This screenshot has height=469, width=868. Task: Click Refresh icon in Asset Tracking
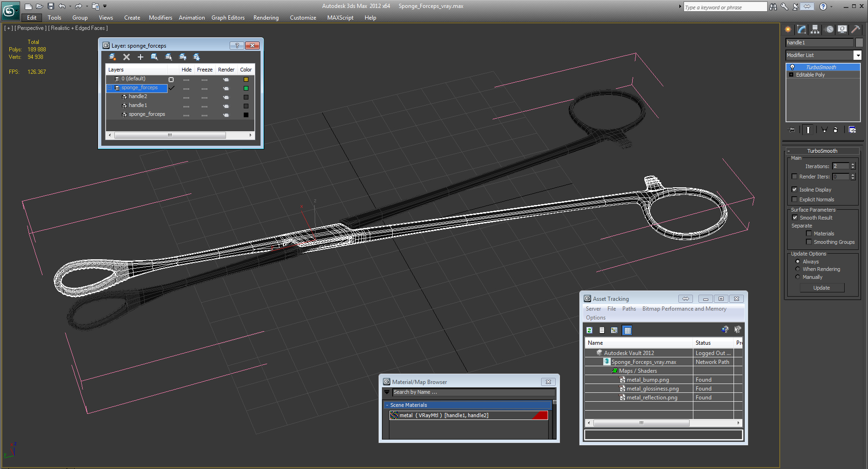point(590,330)
